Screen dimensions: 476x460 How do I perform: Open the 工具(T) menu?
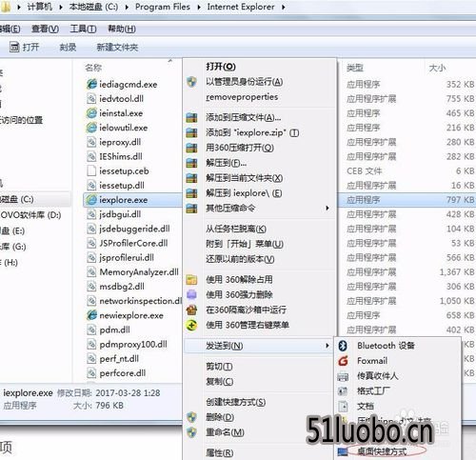(x=83, y=30)
